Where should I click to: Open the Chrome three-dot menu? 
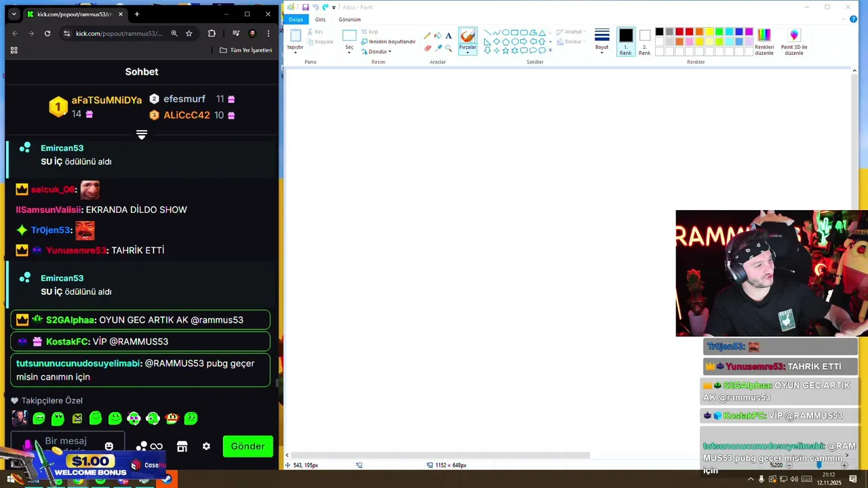269,33
